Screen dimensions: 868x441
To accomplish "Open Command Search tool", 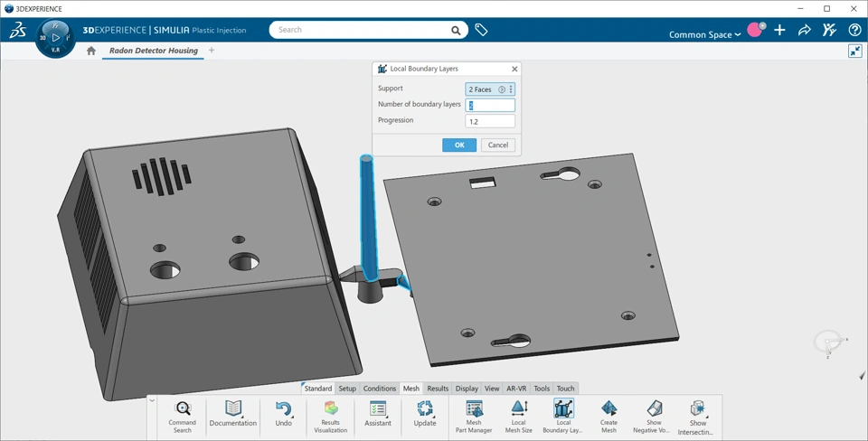I will (x=182, y=417).
